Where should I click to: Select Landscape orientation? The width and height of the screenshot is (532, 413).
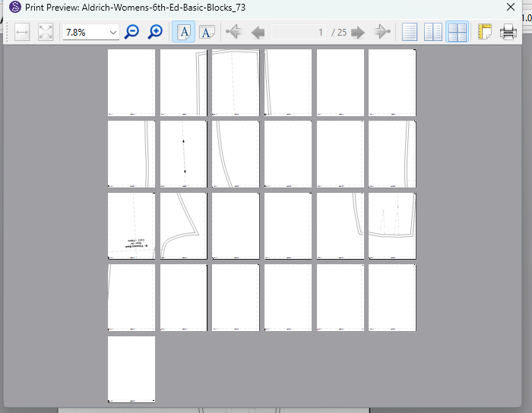coord(207,32)
